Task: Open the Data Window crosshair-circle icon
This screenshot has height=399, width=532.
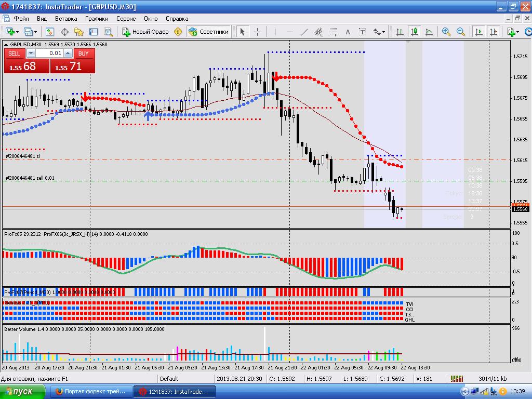Action: pyautogui.click(x=64, y=32)
